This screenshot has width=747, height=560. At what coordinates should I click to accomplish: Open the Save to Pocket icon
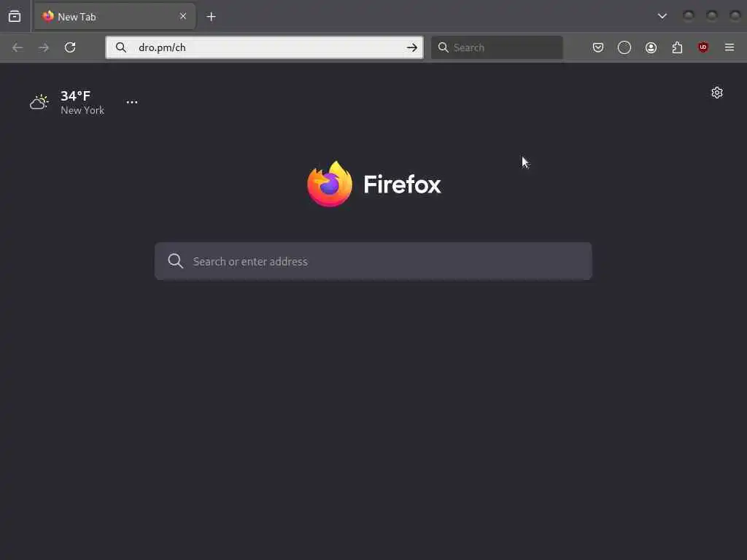click(x=598, y=47)
